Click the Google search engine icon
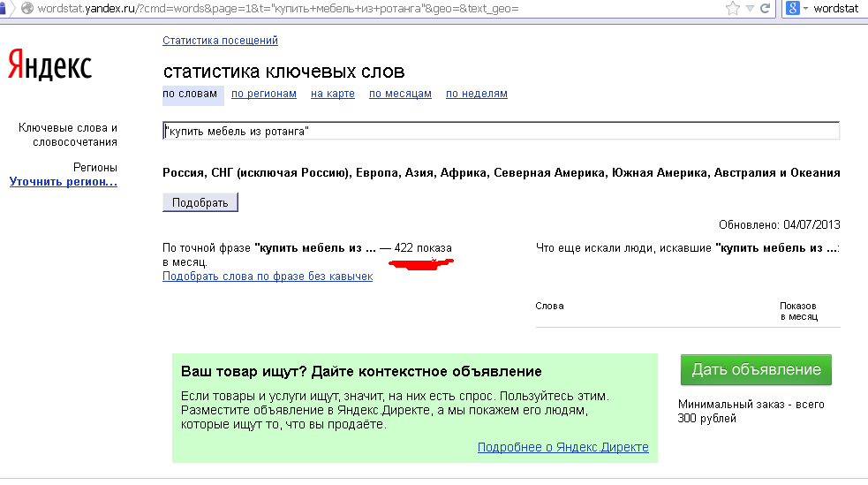This screenshot has width=868, height=485. click(x=793, y=8)
